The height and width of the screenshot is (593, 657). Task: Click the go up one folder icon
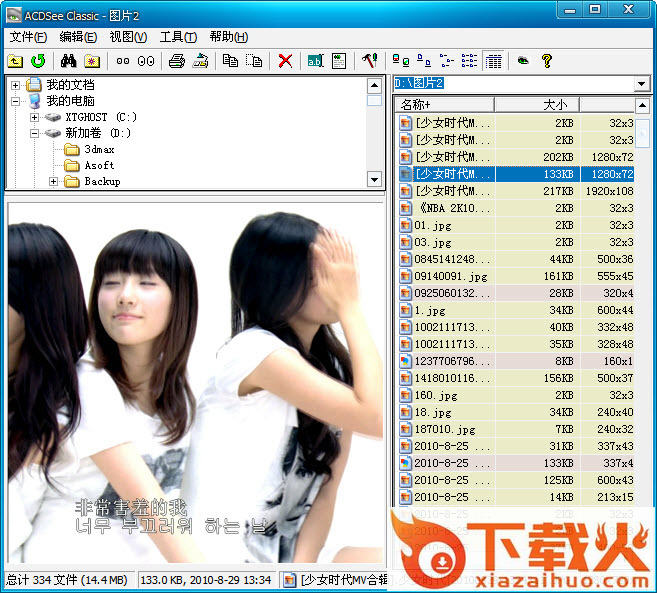tap(15, 61)
